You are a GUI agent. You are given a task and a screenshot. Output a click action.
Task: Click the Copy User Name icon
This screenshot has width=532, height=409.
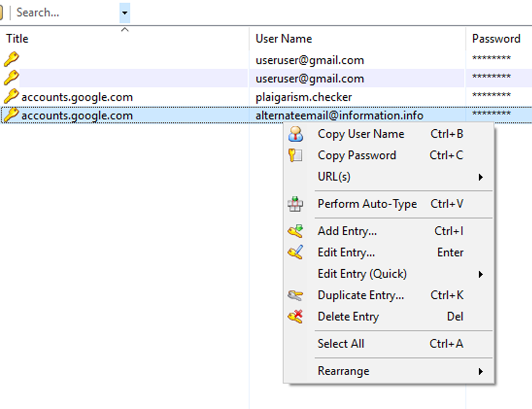296,134
